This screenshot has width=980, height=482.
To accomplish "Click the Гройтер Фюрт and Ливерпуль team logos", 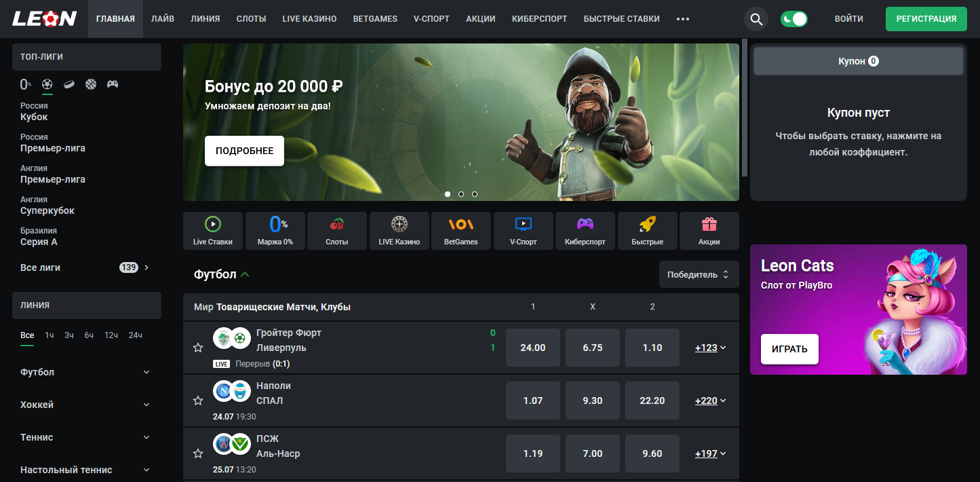I will 233,338.
